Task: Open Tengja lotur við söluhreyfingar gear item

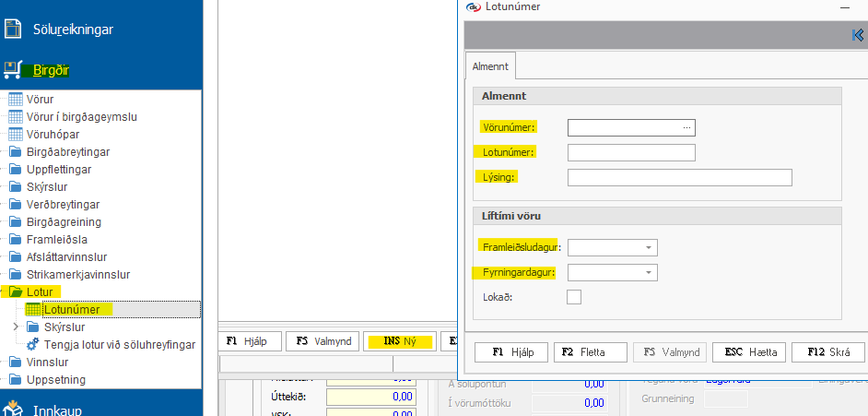Action: pos(33,344)
